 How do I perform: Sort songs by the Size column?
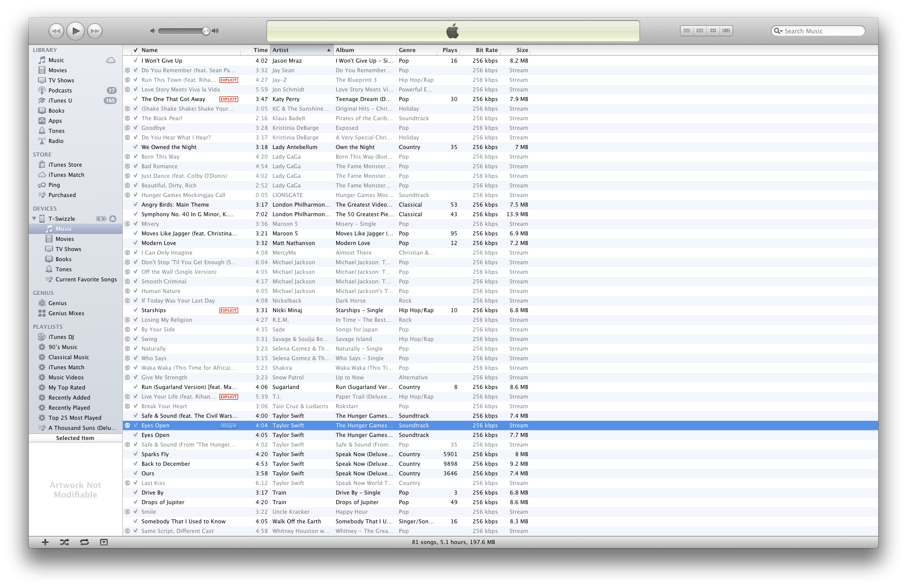coord(516,50)
